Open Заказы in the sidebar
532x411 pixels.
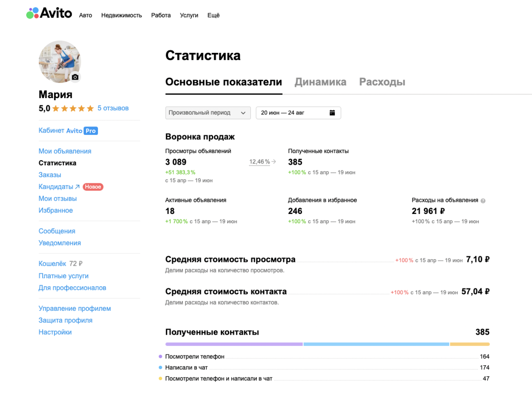pyautogui.click(x=50, y=175)
